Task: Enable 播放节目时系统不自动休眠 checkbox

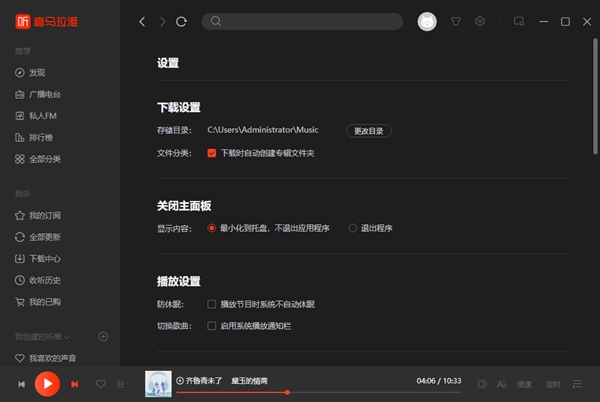Action: tap(212, 304)
